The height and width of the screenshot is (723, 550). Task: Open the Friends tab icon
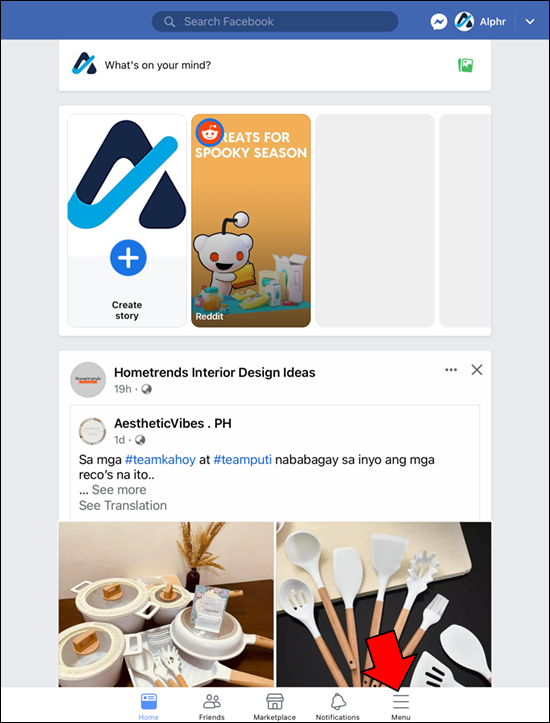tap(212, 702)
